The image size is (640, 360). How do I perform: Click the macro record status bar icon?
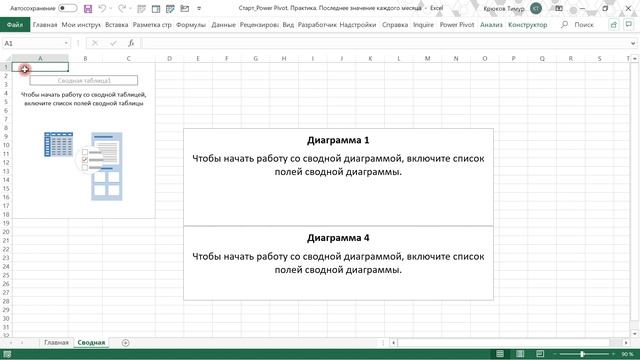[7, 354]
